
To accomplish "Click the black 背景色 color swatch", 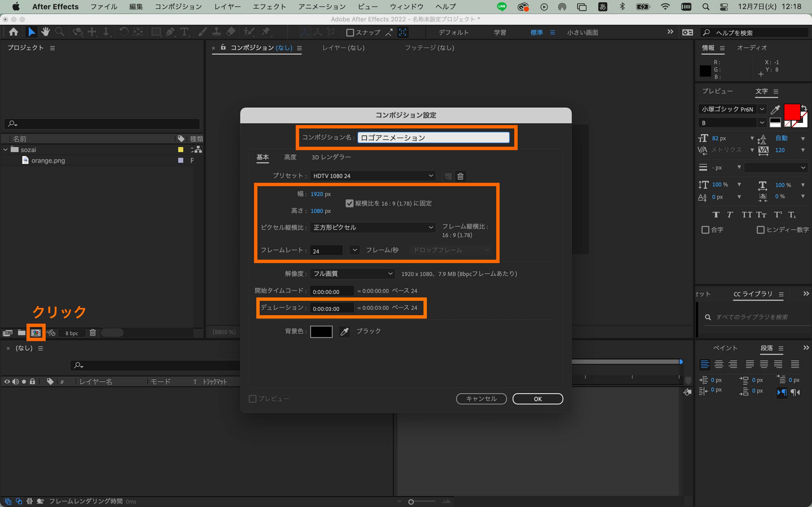I will [321, 332].
